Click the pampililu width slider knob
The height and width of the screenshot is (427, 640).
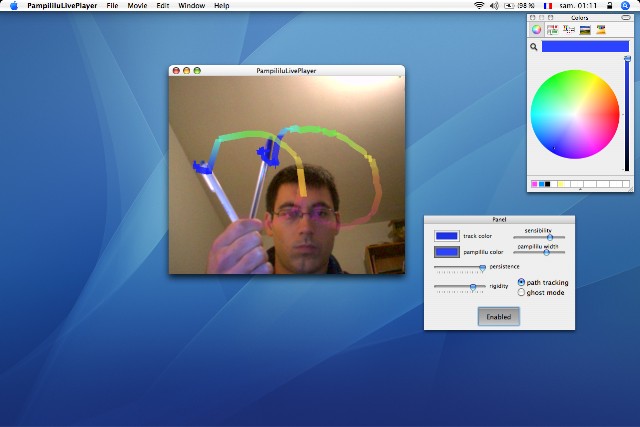coord(546,252)
